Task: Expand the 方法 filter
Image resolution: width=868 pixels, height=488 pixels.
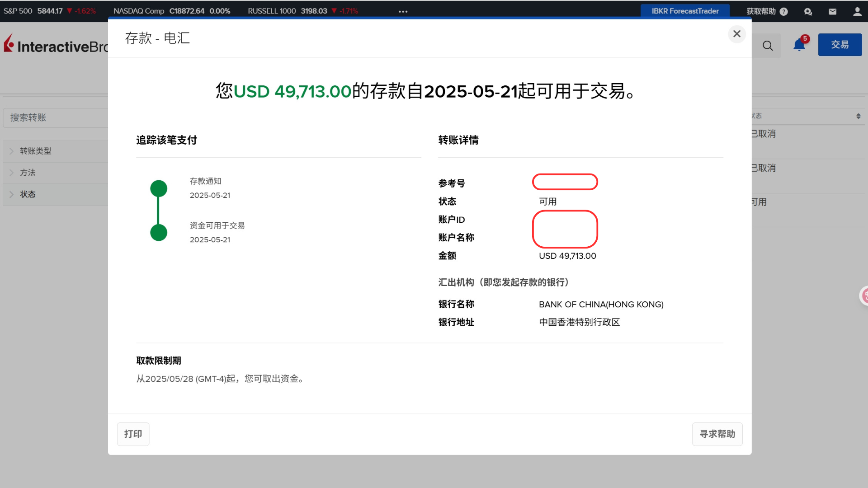Action: 27,173
